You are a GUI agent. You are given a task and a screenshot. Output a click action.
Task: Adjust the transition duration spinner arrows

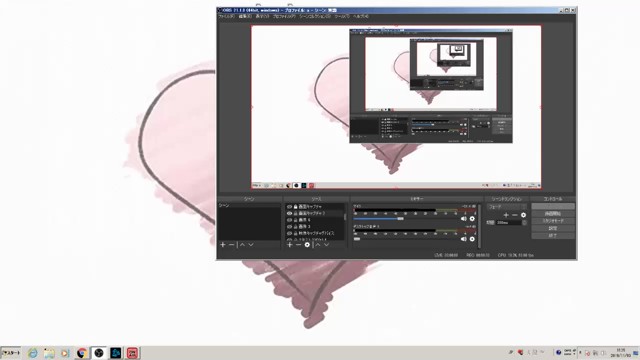click(x=524, y=222)
